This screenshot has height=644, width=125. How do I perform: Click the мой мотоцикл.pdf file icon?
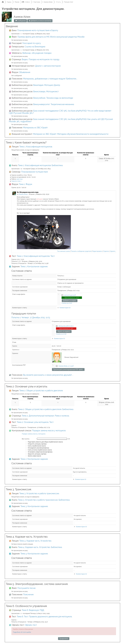(62, 295)
